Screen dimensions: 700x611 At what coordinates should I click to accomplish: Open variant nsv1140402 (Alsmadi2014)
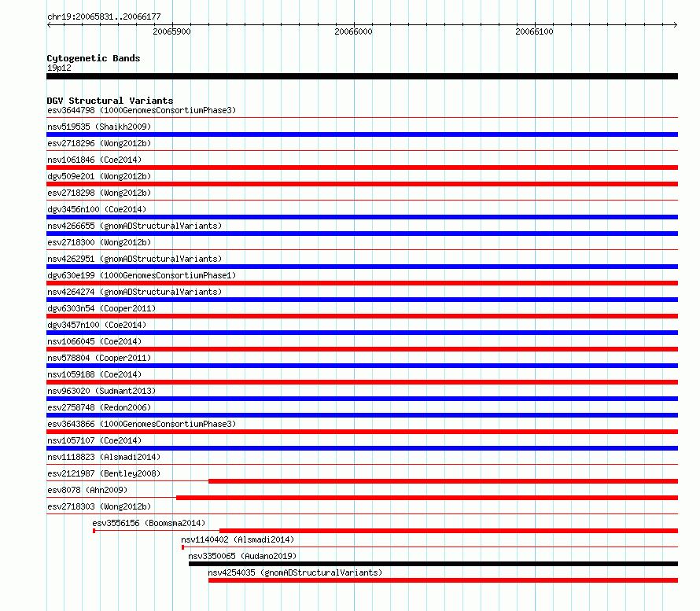click(238, 539)
